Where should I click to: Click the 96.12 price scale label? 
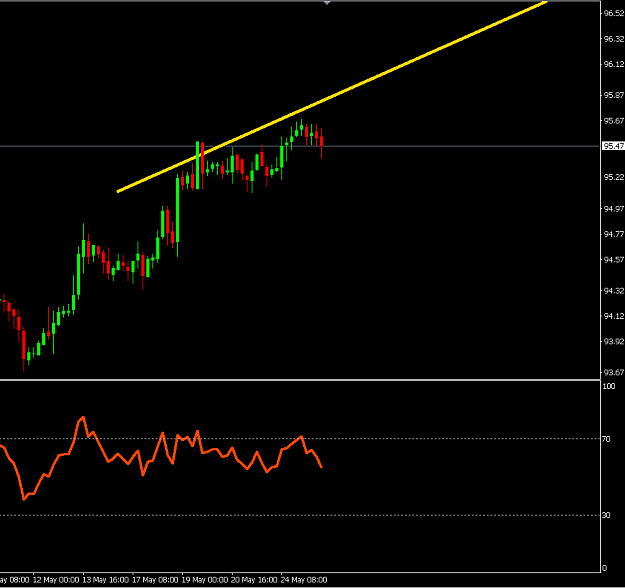coord(614,64)
